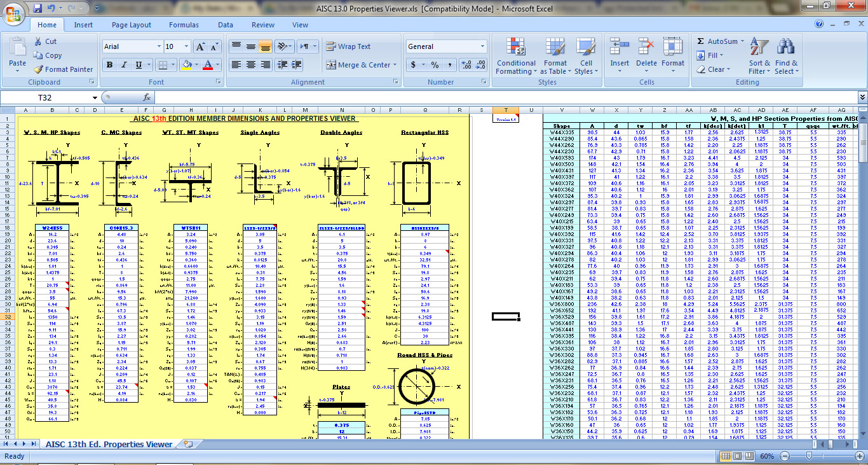The image size is (868, 465).
Task: Select the AISC 13th Ed. Properties Viewer sheet tab
Action: coord(109,444)
